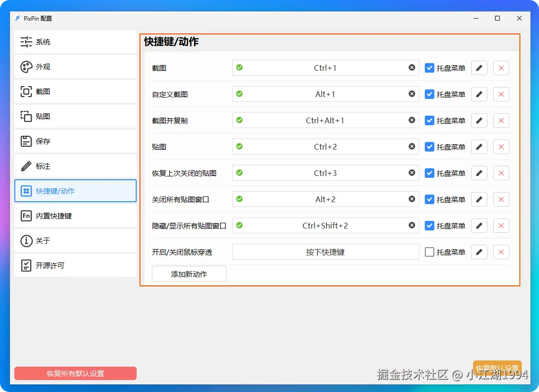Uncheck 托盘菜单 for the 截图并复制 row
The image size is (539, 392).
[430, 120]
